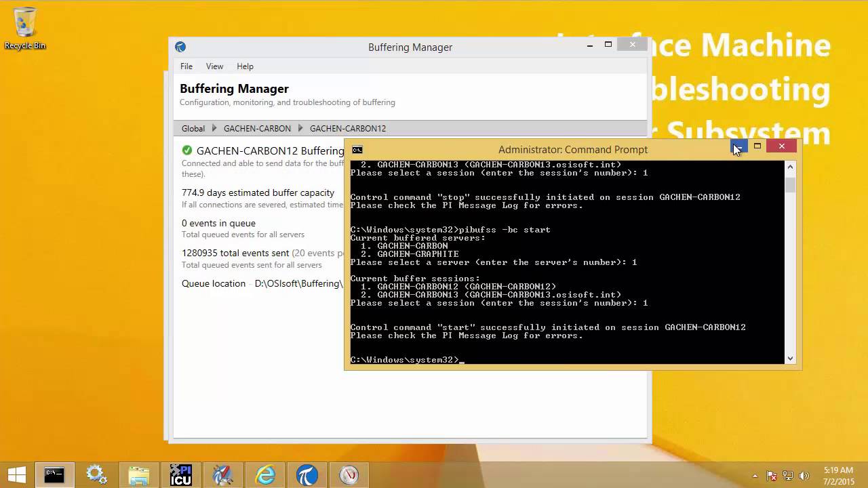868x488 pixels.
Task: Open the red circular taskbar icon
Action: coord(349,475)
